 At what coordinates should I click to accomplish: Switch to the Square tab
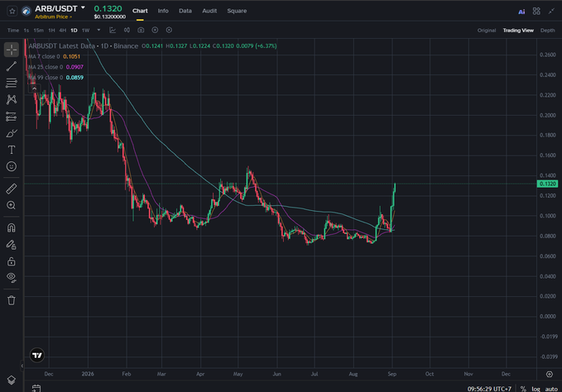(x=237, y=11)
